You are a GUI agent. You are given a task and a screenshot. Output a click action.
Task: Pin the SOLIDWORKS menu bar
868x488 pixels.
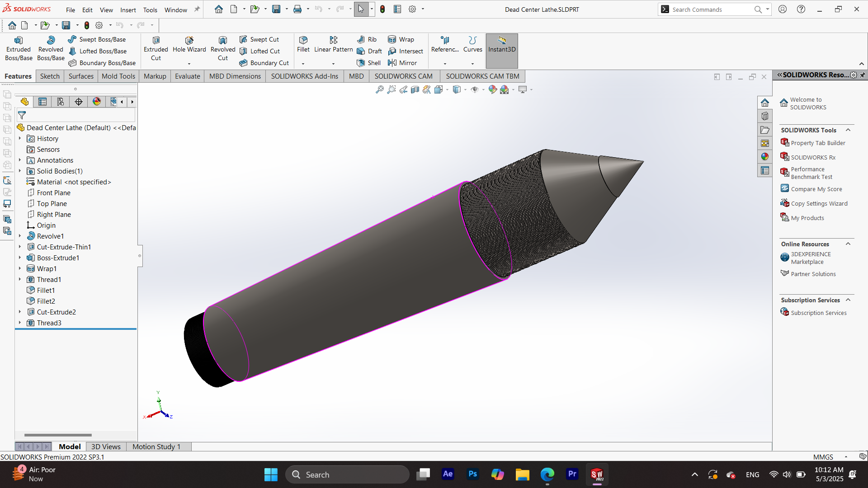click(x=197, y=9)
